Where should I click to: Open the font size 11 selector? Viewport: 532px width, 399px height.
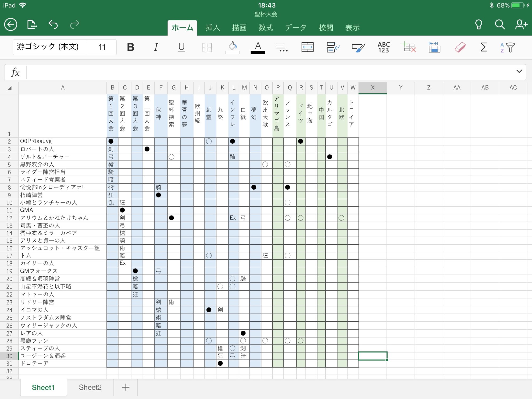coord(102,47)
